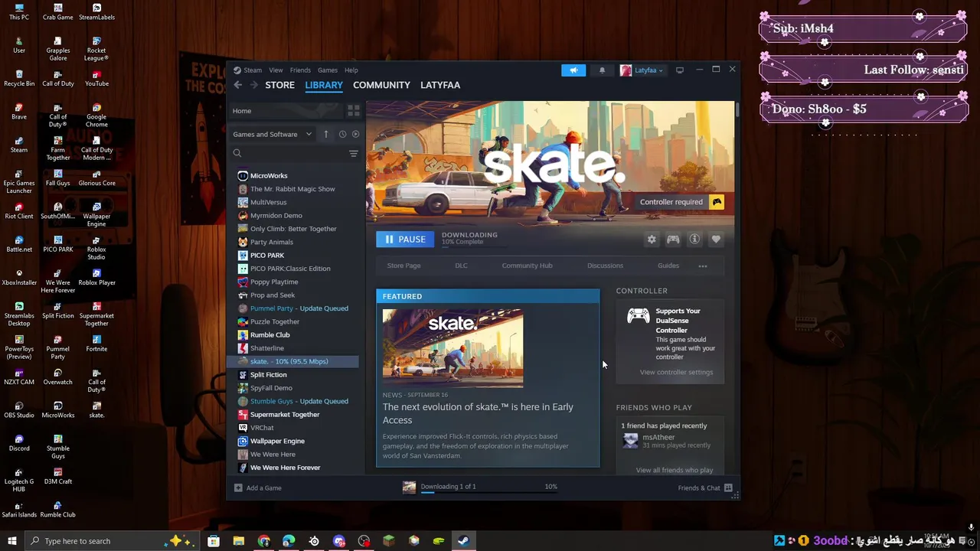Select the LIBRARY tab

pos(324,85)
